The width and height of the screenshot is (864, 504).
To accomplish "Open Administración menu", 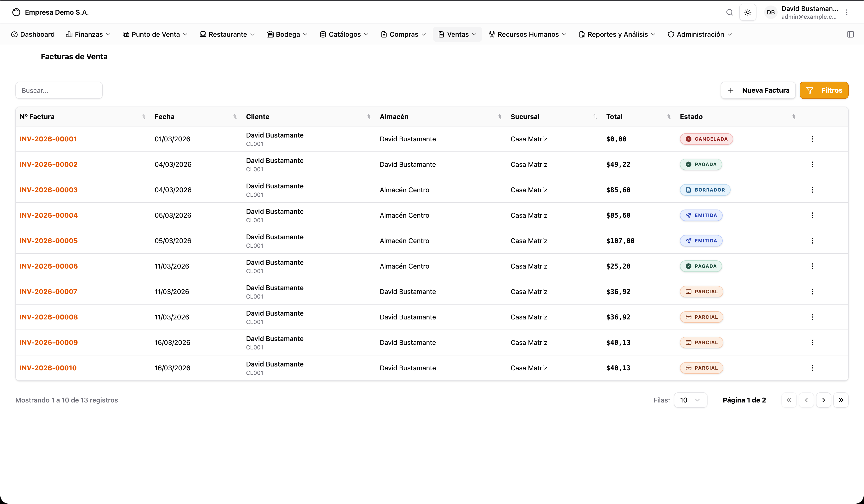I will [x=700, y=34].
